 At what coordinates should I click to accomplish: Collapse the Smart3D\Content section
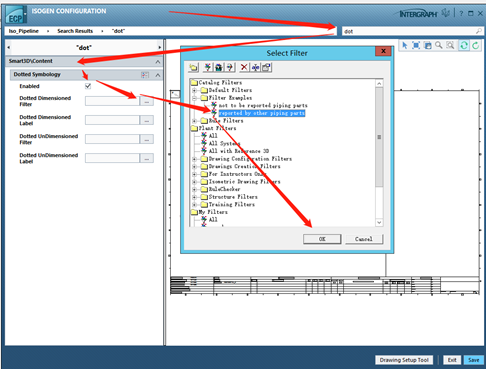(x=158, y=62)
